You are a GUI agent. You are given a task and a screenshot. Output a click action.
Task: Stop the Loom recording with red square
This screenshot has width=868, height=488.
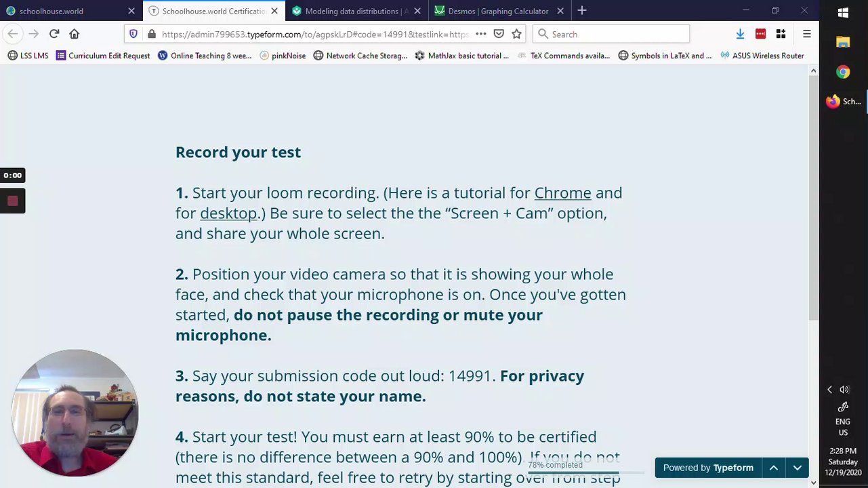[x=12, y=201]
